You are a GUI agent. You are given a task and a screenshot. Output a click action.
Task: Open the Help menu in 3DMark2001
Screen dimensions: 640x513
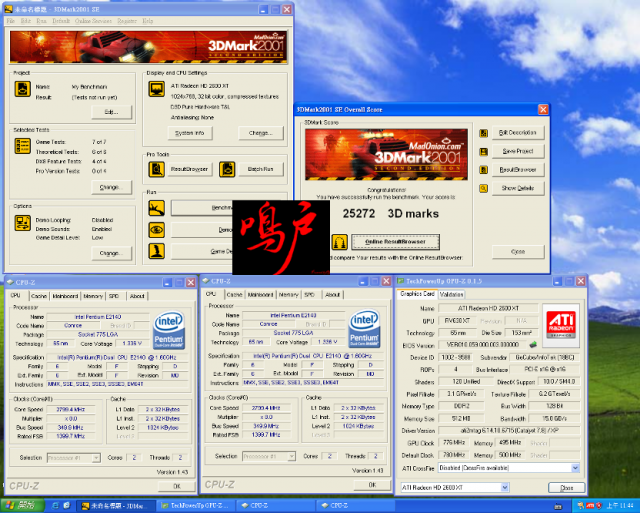[x=148, y=21]
